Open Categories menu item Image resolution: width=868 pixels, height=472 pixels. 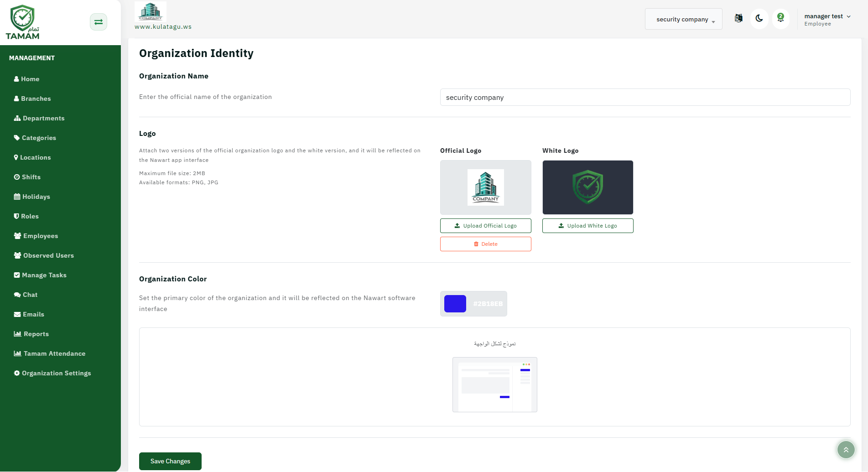[x=35, y=138]
